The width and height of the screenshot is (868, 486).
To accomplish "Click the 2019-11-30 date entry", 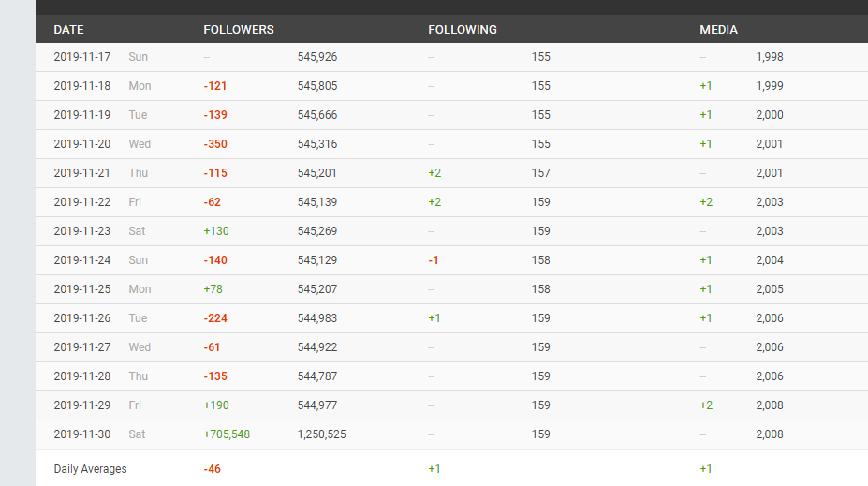I will point(82,434).
